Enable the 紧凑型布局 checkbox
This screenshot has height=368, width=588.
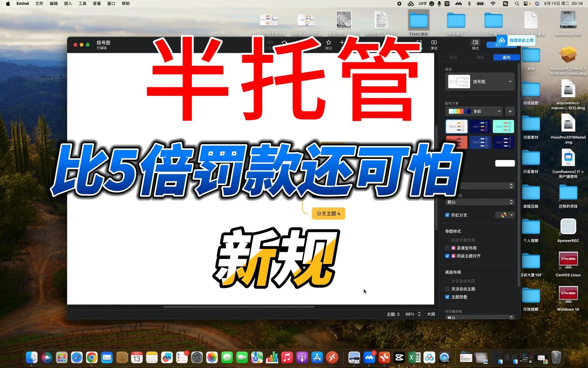pos(447,248)
